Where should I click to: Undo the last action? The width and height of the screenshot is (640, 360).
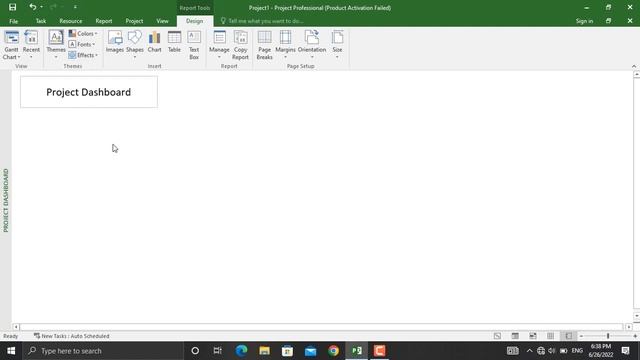(x=32, y=7)
